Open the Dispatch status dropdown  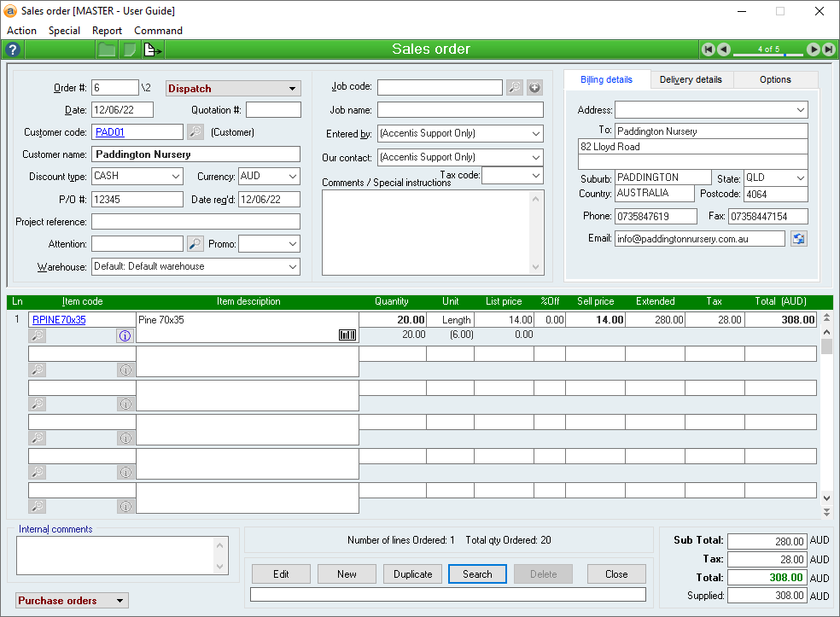[292, 89]
